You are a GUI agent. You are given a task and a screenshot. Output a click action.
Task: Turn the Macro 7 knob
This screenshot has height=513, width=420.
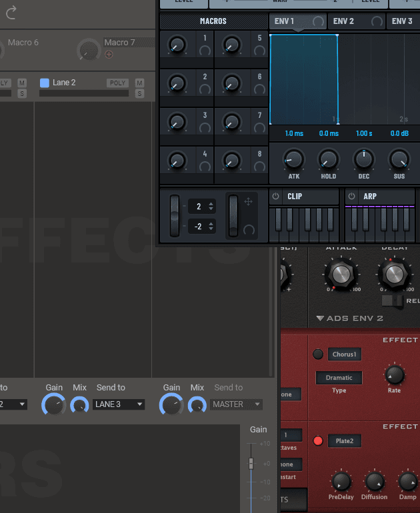coord(89,50)
